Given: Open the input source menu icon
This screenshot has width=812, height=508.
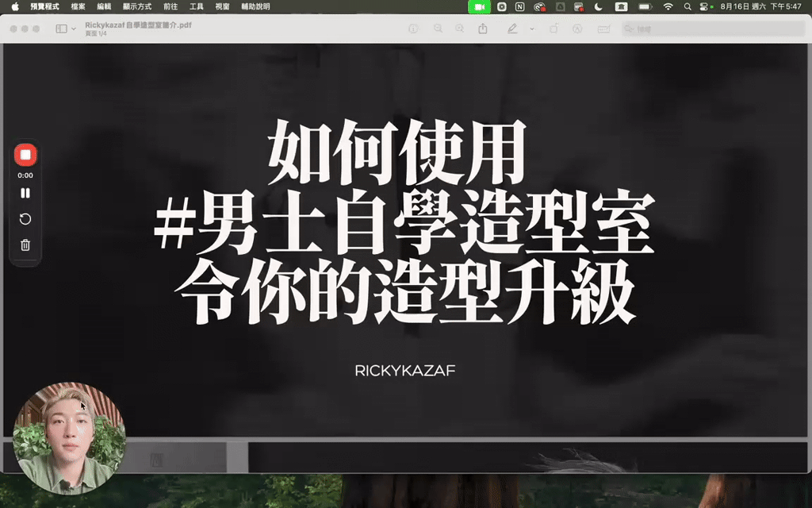Looking at the screenshot, I should 621,6.
